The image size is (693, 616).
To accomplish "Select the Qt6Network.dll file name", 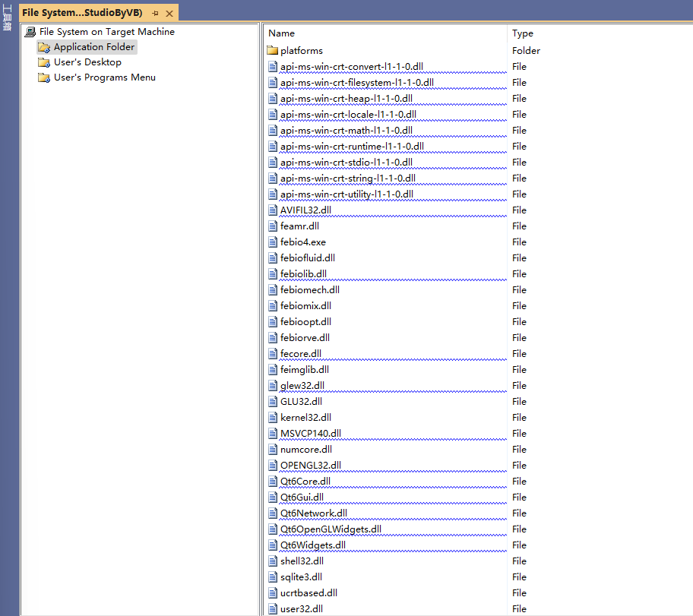I will [314, 513].
